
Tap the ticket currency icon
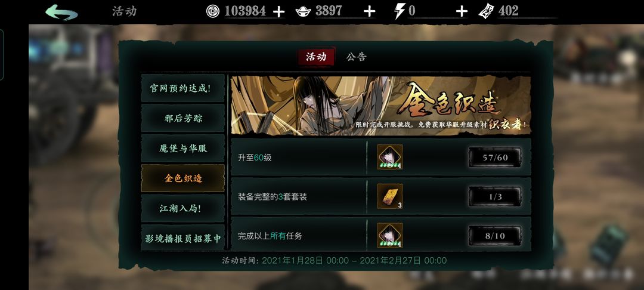coord(487,11)
